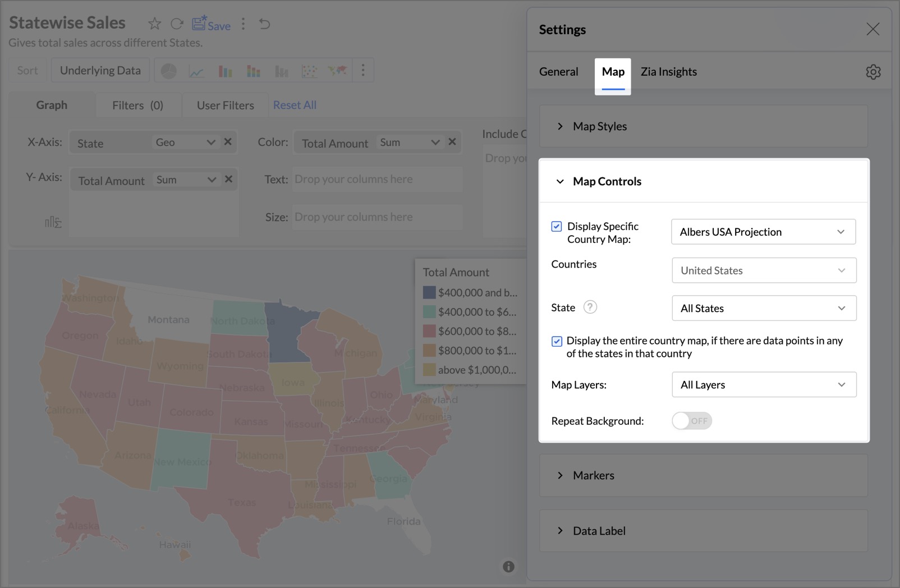Click the Reset All link
The image size is (900, 588).
tap(295, 105)
